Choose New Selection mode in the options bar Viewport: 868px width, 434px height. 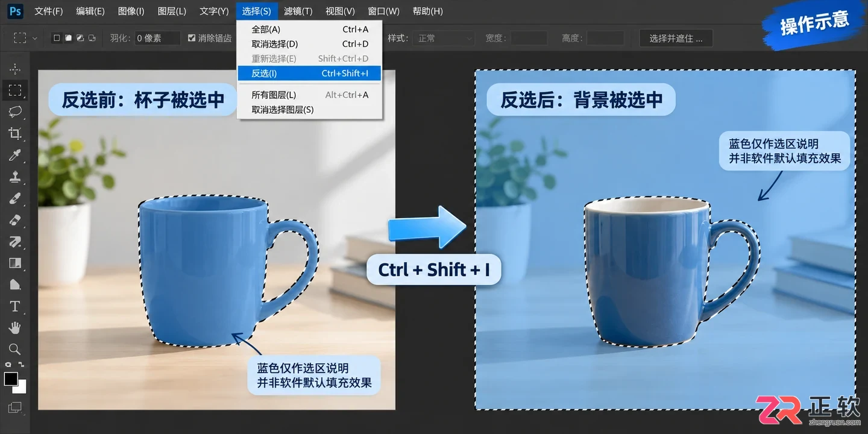point(57,38)
